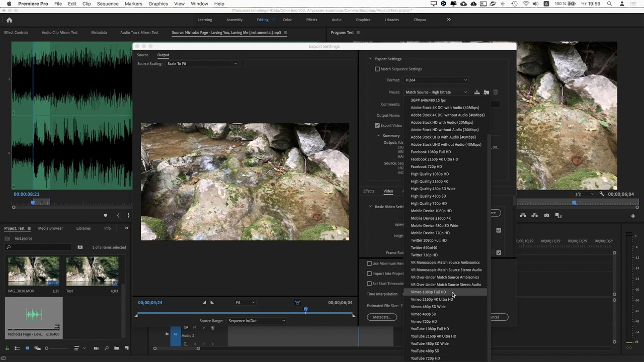
Task: Click the Import Preset folder icon
Action: (x=486, y=92)
